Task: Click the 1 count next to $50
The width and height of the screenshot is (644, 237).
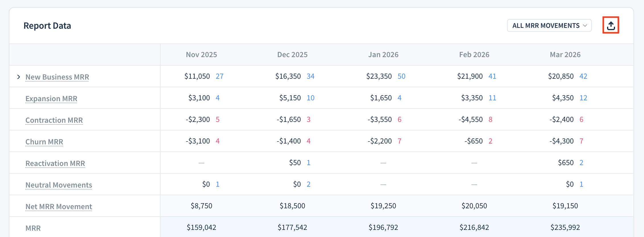Action: click(x=309, y=163)
